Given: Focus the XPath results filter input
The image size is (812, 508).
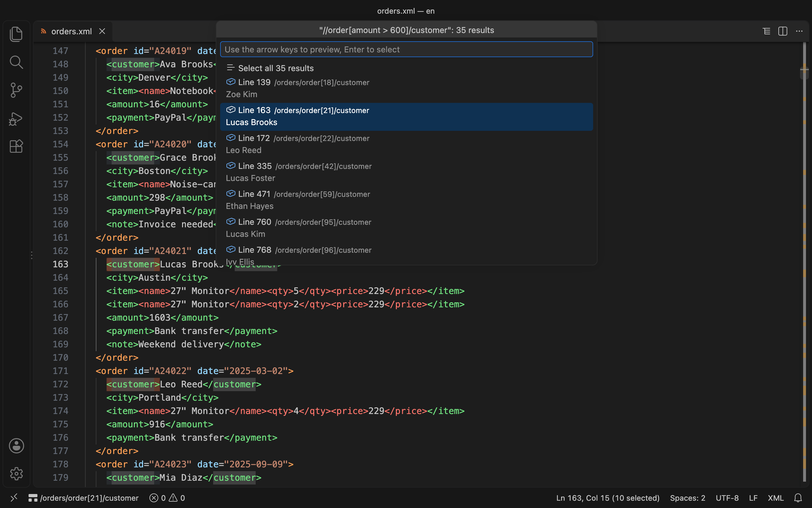Looking at the screenshot, I should (406, 50).
